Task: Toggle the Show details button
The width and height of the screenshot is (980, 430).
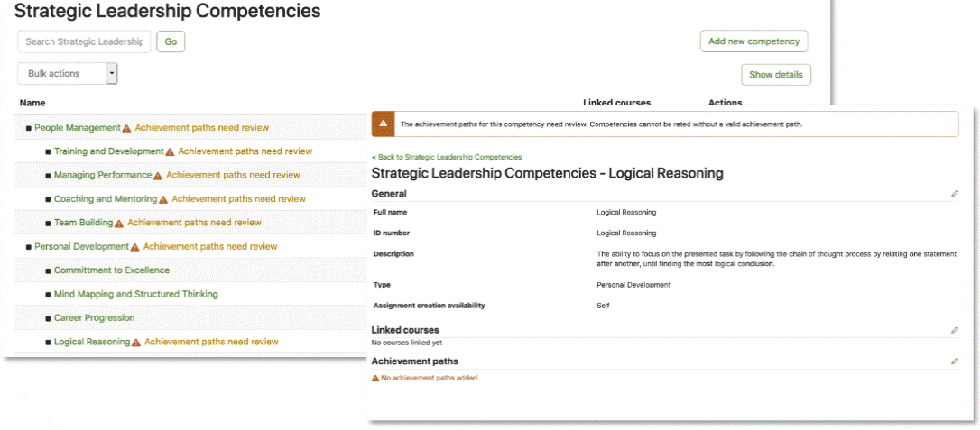Action: (x=776, y=74)
